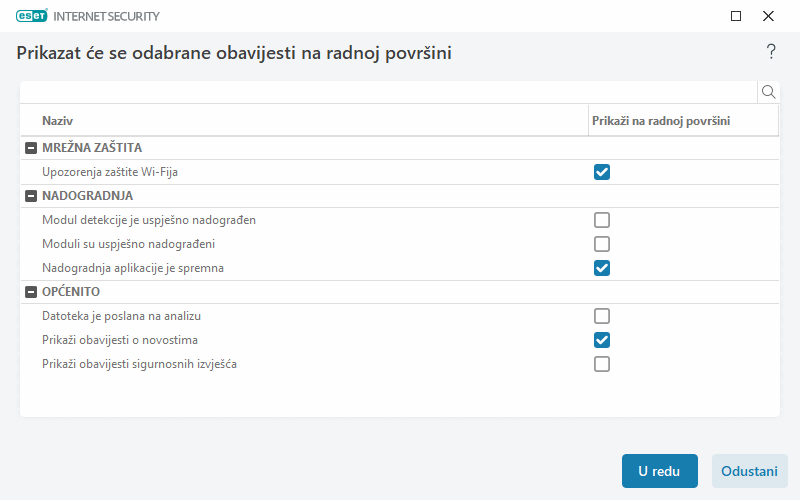Open help via question mark icon

coord(771,52)
